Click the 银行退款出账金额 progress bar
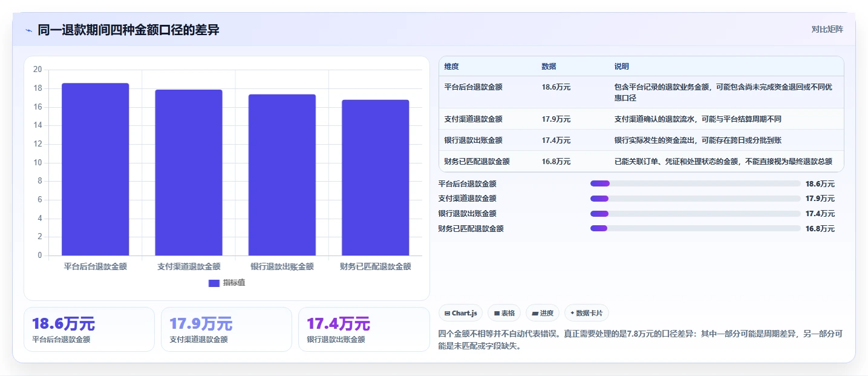 click(x=696, y=214)
